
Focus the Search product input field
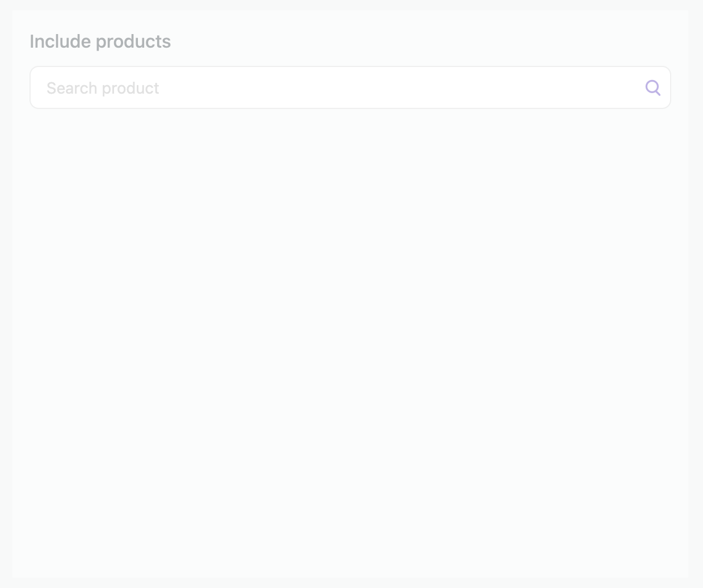click(350, 87)
